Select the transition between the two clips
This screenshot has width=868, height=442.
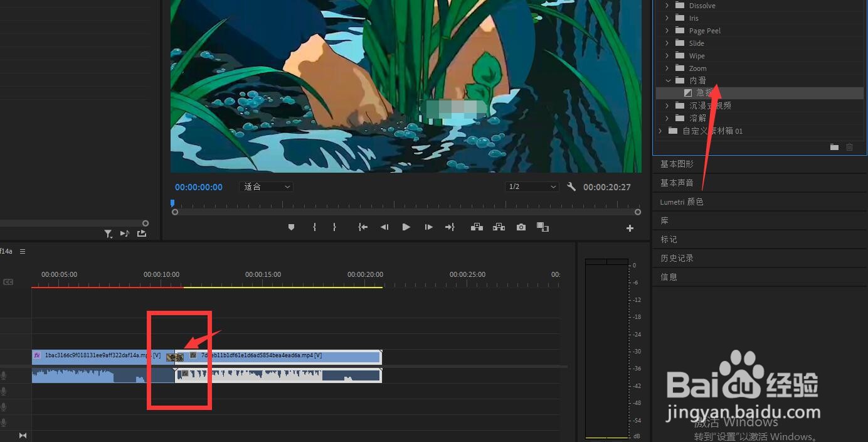(175, 357)
